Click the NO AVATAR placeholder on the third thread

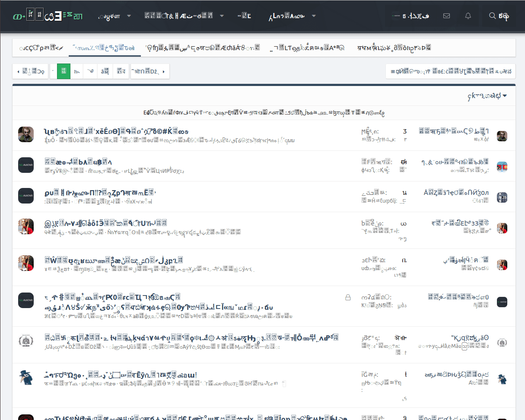click(x=26, y=196)
